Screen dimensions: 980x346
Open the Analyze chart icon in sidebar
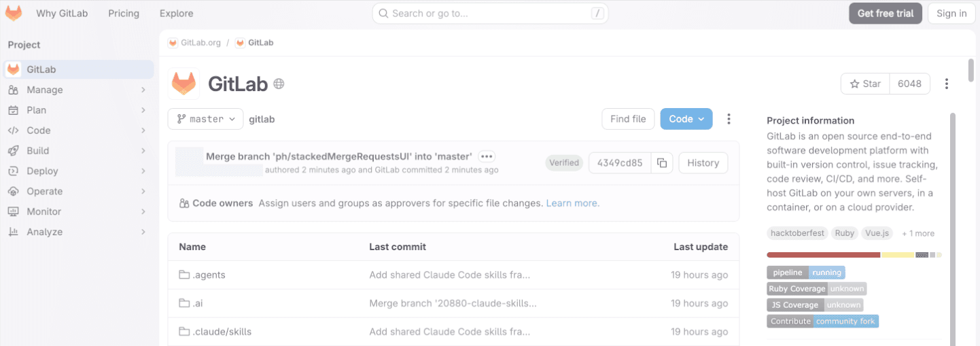coord(13,232)
